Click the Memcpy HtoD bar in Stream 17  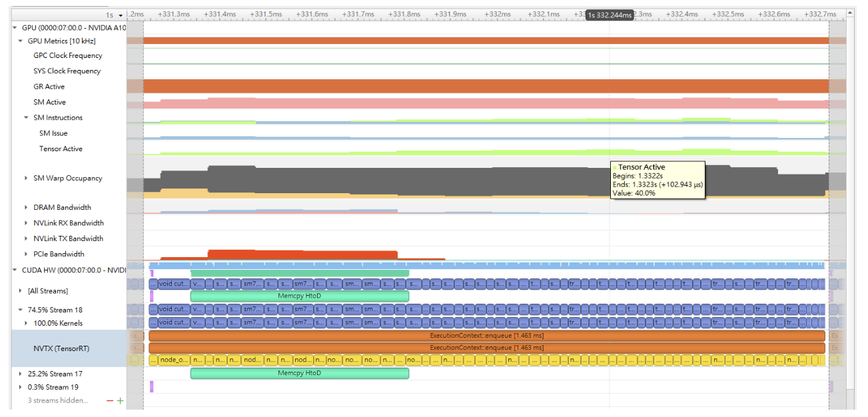point(299,373)
